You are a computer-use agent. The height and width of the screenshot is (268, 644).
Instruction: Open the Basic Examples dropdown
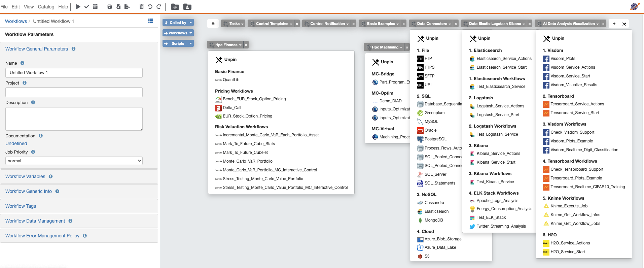point(380,24)
